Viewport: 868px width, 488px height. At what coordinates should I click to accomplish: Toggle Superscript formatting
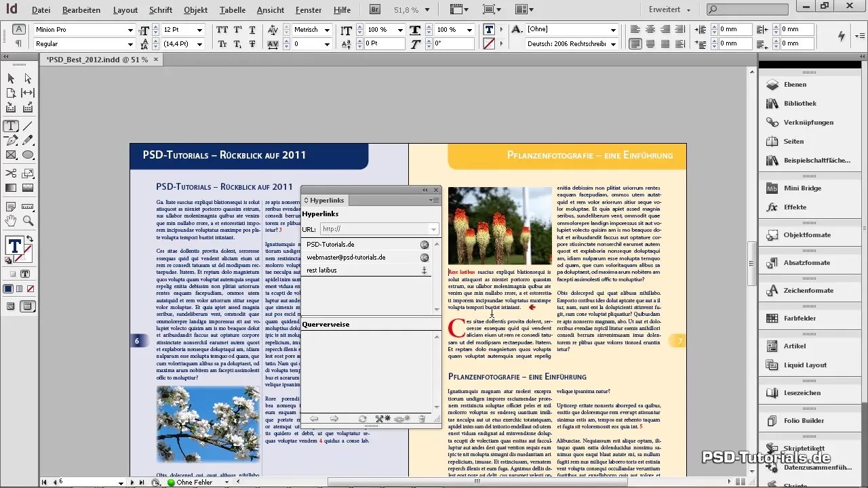click(237, 30)
